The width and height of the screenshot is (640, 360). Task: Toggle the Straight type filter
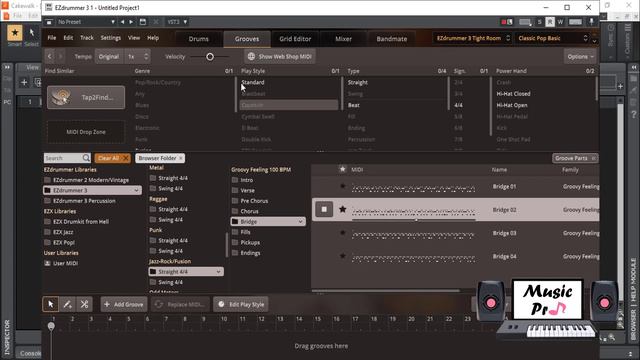pos(358,82)
